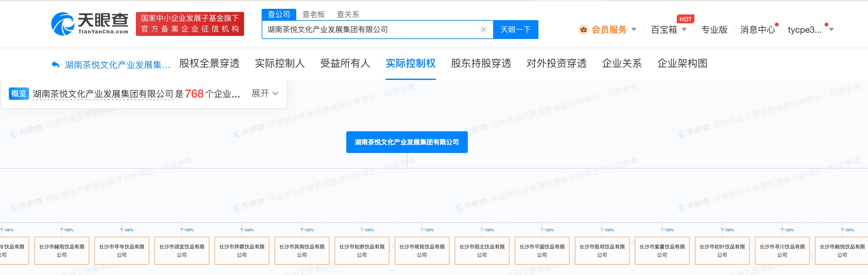Select node 长沙市寻川饮品有限公司

[x=782, y=250]
